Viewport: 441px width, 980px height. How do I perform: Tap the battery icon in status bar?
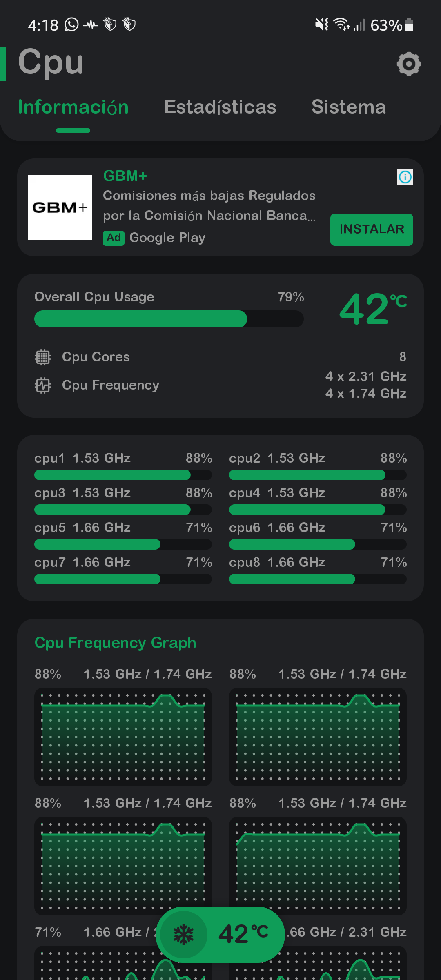point(409,25)
